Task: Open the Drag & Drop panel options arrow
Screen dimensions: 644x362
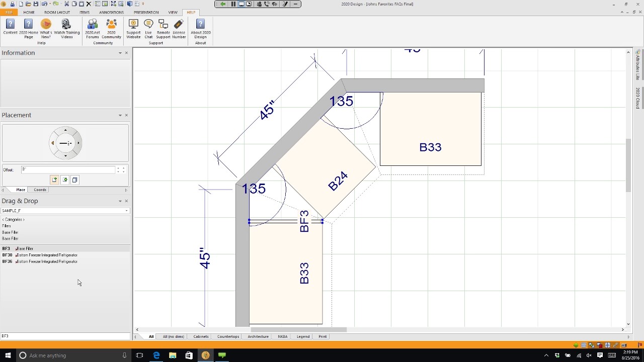Action: pos(120,201)
